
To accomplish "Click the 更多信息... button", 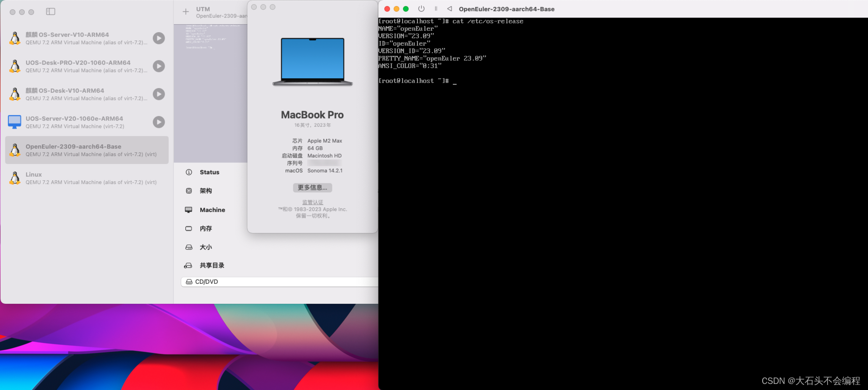I will [313, 187].
